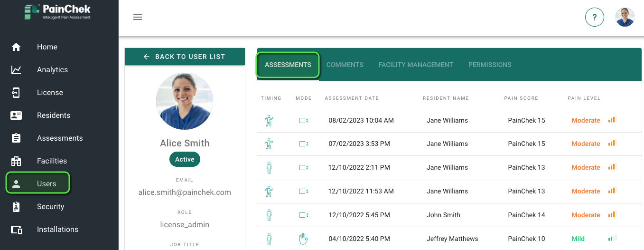Click the Alice Smith name heading
This screenshot has height=250, width=644.
tap(185, 143)
